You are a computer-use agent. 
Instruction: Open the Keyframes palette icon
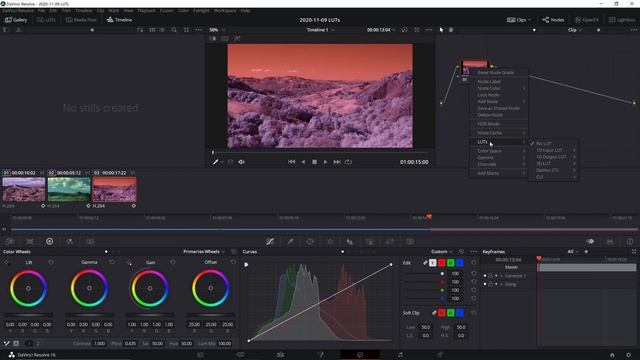[590, 241]
